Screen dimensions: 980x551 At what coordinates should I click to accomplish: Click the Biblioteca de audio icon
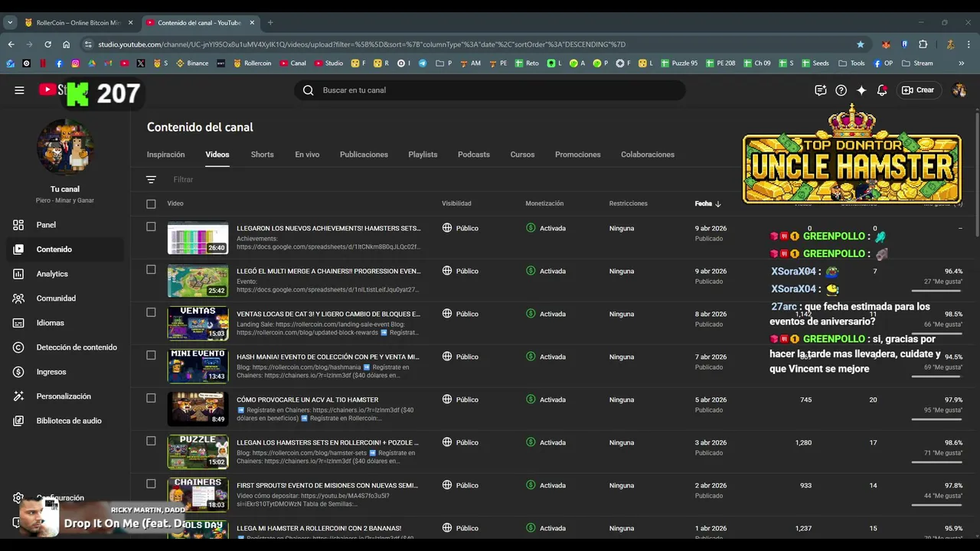(18, 421)
